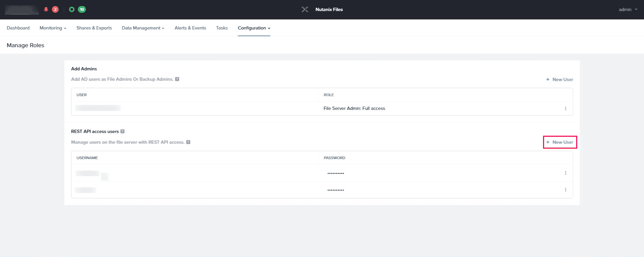Image resolution: width=644 pixels, height=257 pixels.
Task: Click File Server Admin: Full access cell
Action: coord(354,108)
